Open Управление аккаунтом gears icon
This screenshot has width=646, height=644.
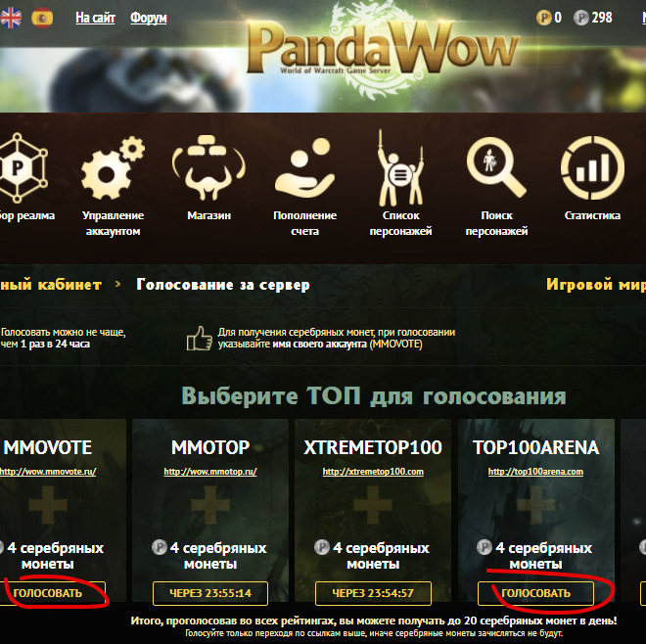point(113,168)
